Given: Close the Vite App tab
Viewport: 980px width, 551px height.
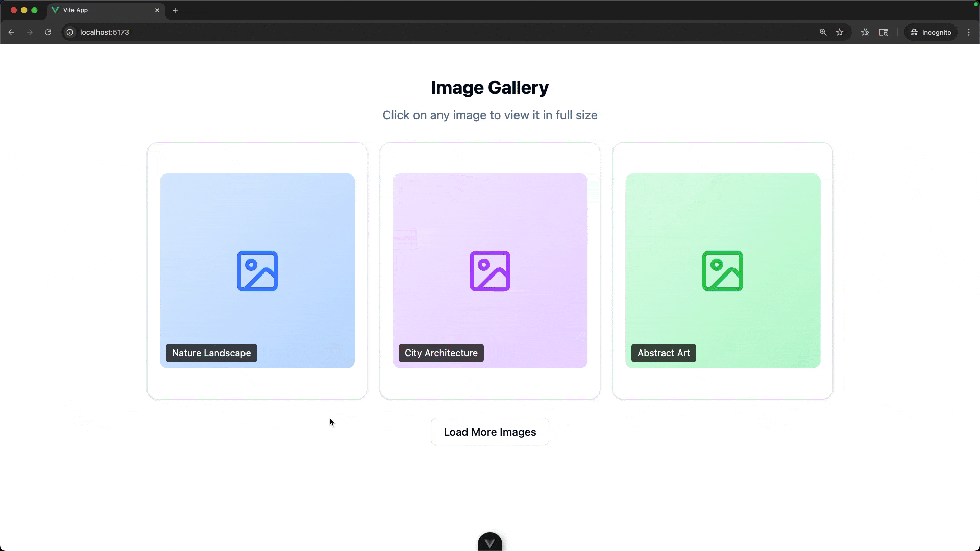Looking at the screenshot, I should (x=157, y=10).
